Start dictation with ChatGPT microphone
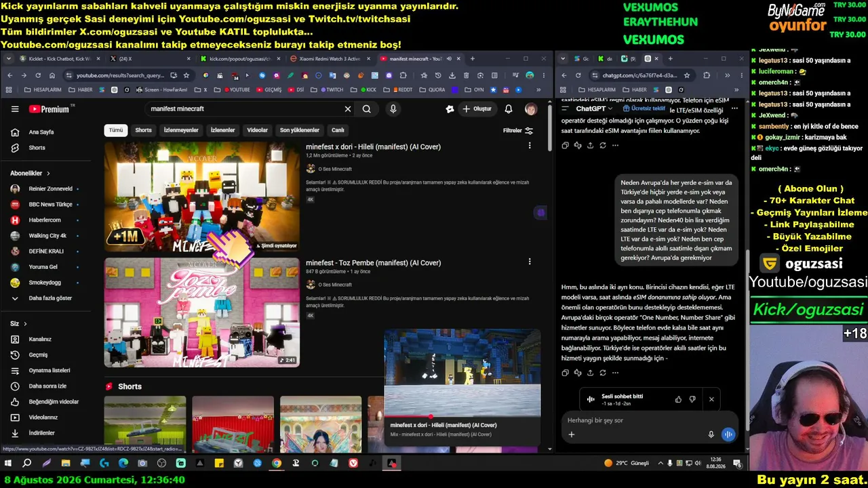 coord(711,434)
